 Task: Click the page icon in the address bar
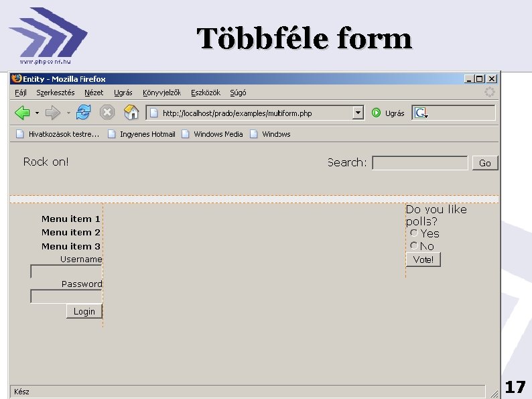[153, 113]
